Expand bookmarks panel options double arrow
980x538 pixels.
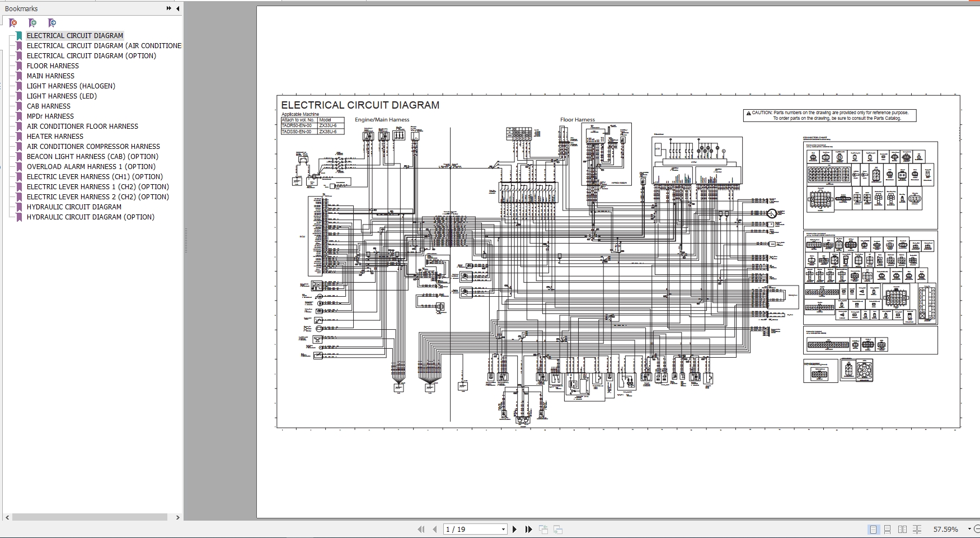(x=169, y=8)
